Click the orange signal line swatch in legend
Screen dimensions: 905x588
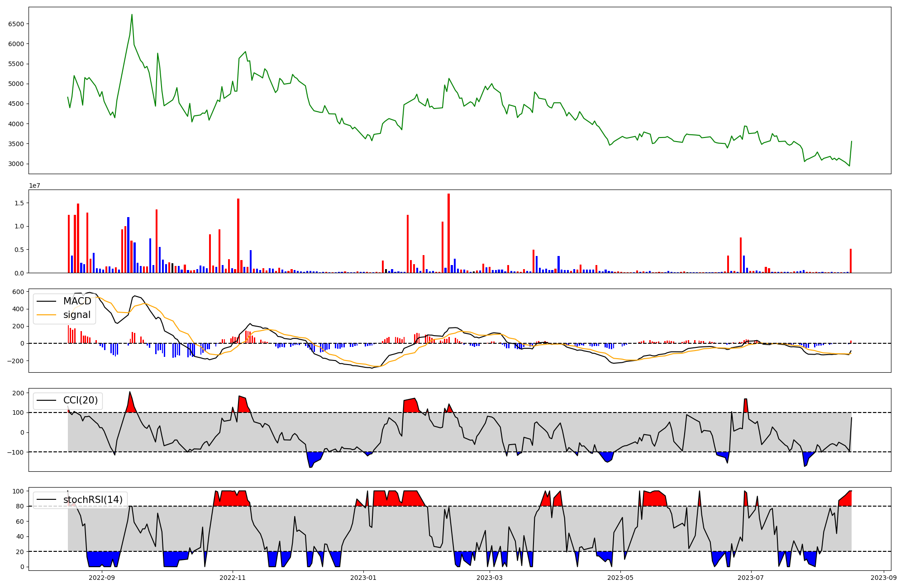47,315
